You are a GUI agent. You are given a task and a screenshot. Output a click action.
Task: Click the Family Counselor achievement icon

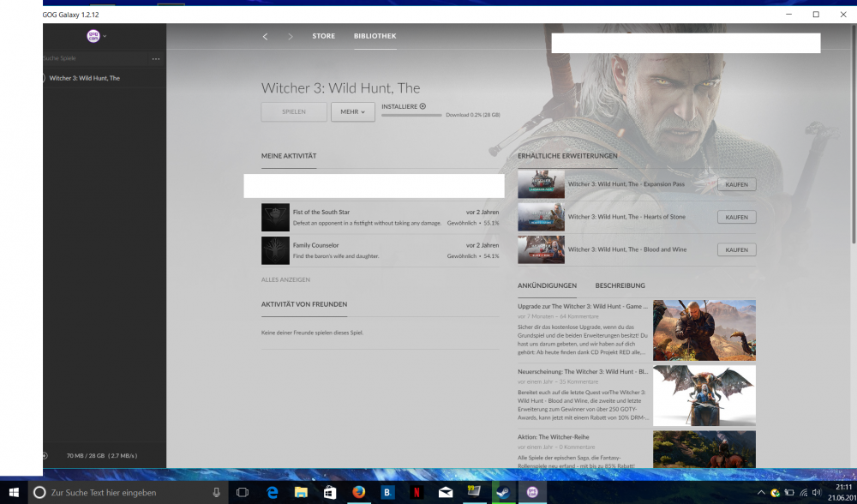(x=275, y=250)
